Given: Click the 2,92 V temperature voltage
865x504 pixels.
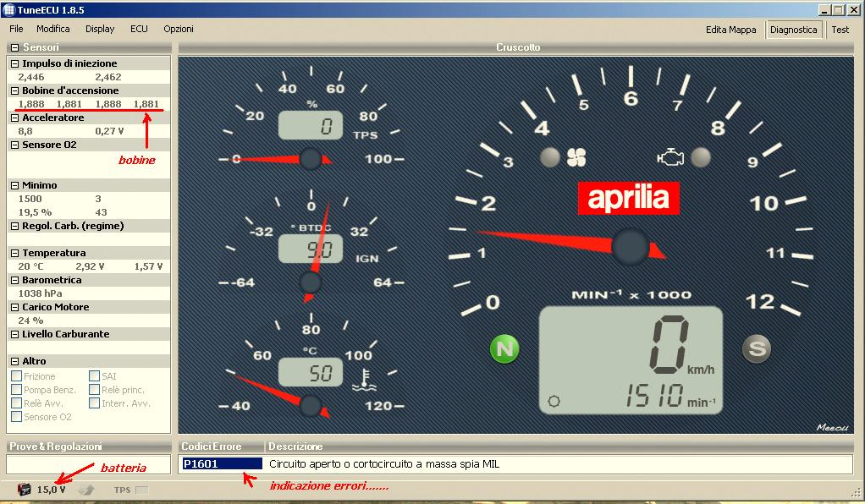Looking at the screenshot, I should 90,266.
